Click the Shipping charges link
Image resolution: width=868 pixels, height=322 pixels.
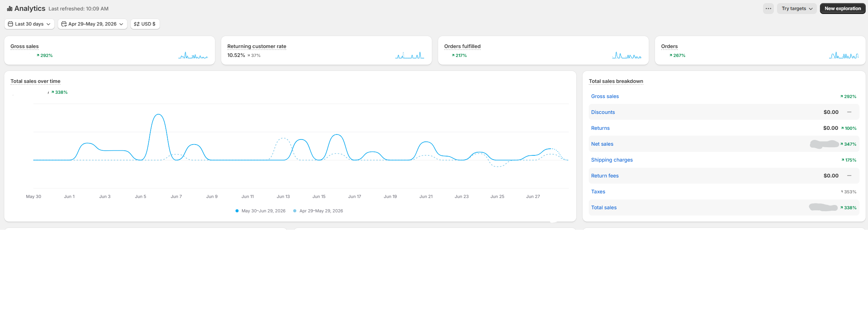(x=612, y=160)
